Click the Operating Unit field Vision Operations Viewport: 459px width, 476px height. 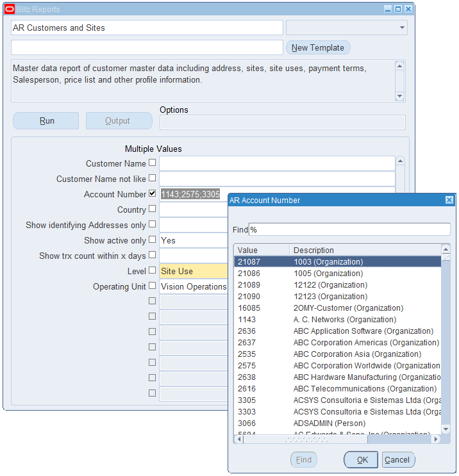coord(194,286)
